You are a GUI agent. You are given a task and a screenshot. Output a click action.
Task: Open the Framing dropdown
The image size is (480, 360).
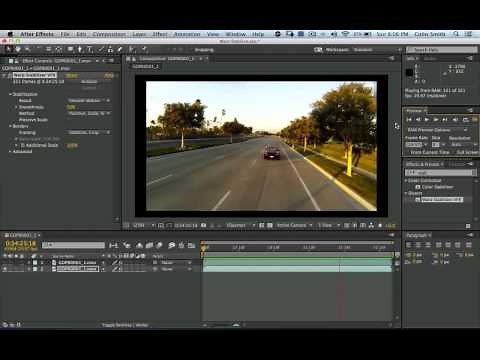[x=89, y=132]
